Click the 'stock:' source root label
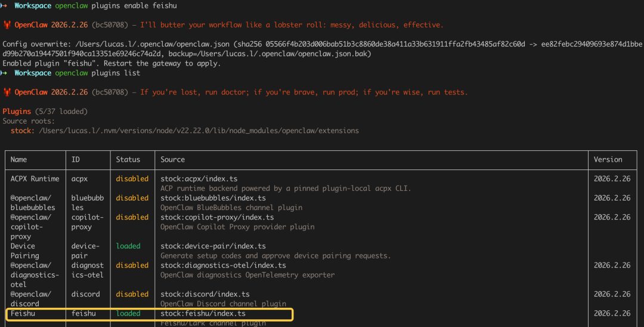This screenshot has width=644, height=327. tap(22, 131)
